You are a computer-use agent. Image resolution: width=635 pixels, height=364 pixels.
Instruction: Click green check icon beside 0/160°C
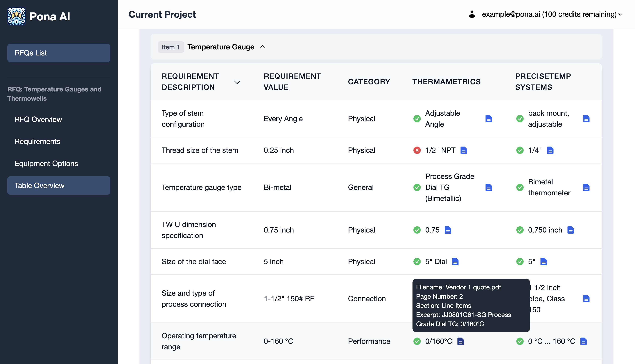(x=417, y=341)
